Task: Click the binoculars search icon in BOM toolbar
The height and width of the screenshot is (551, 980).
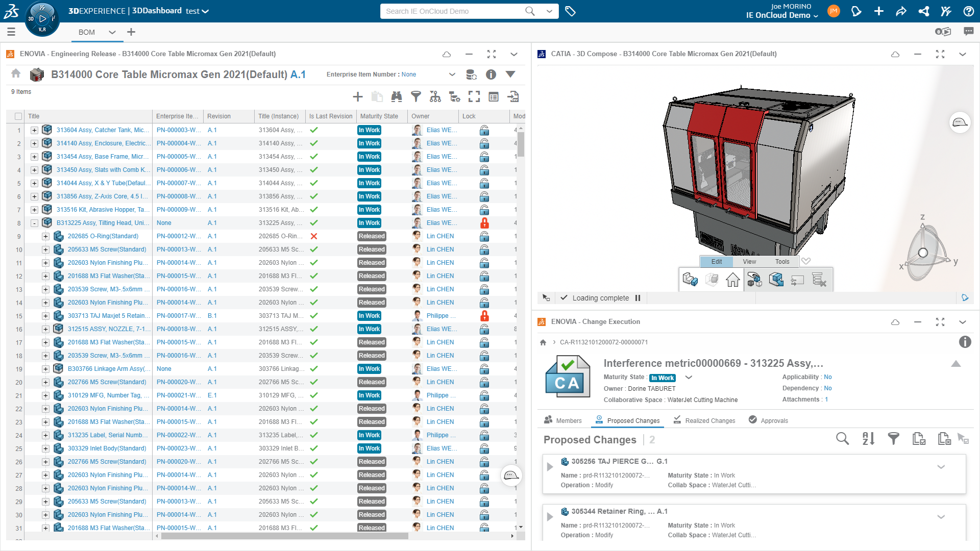Action: click(x=397, y=97)
